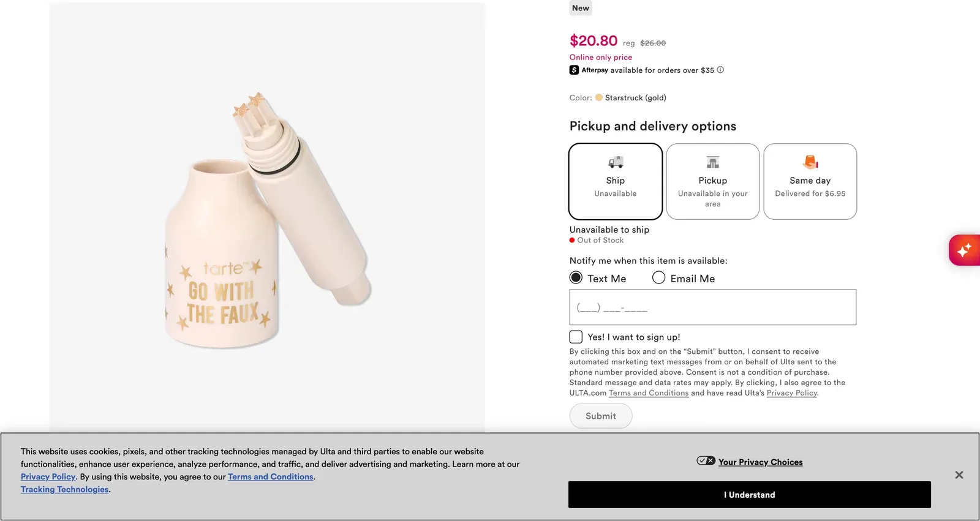Select the Ship truck delivery option
Screen dimensions: 980x521
click(x=615, y=181)
